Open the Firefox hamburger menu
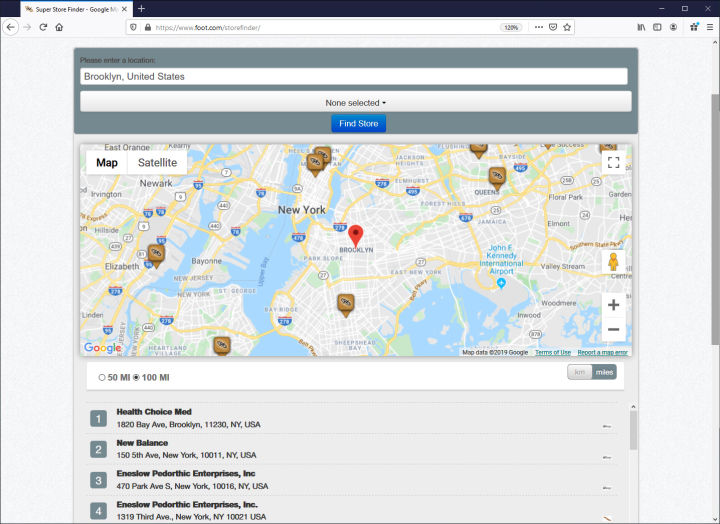This screenshot has width=720, height=524. click(710, 28)
